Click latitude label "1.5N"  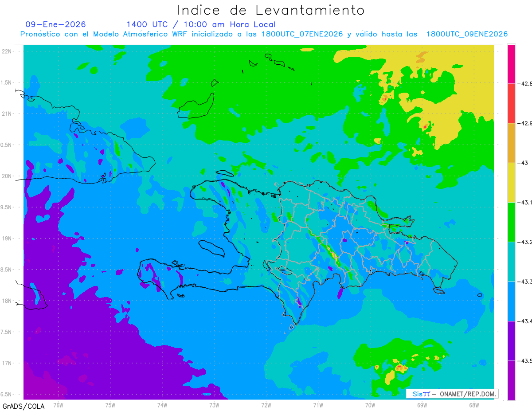click(7, 83)
